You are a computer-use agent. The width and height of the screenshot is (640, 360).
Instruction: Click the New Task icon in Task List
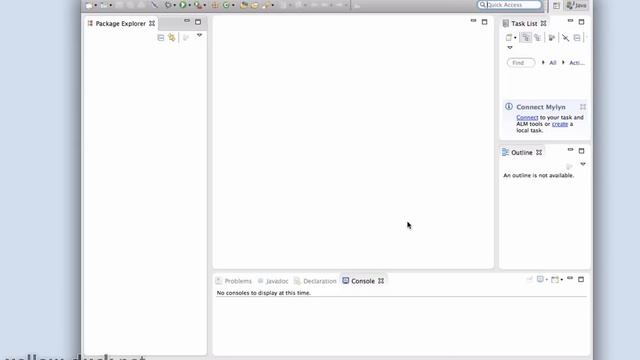click(509, 38)
